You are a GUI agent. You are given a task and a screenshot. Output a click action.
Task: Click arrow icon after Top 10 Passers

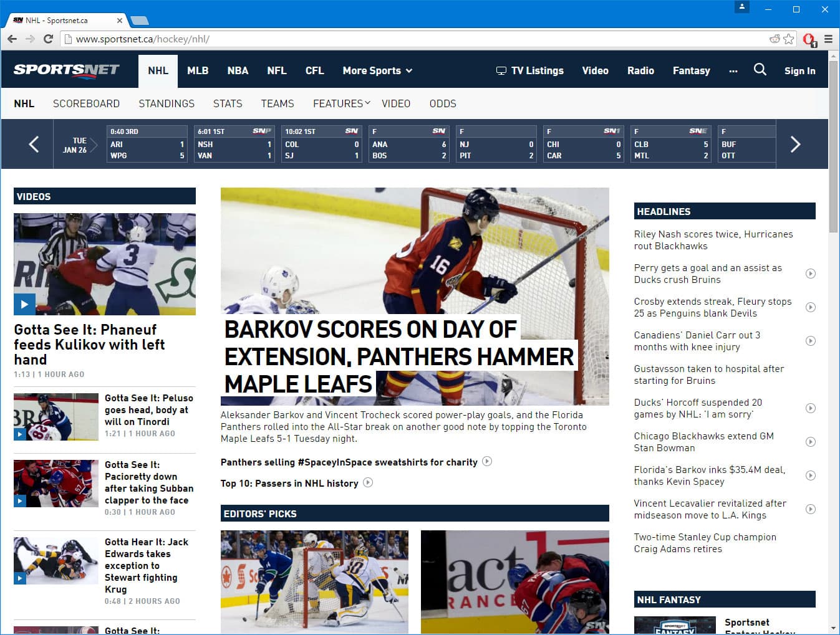pyautogui.click(x=368, y=482)
